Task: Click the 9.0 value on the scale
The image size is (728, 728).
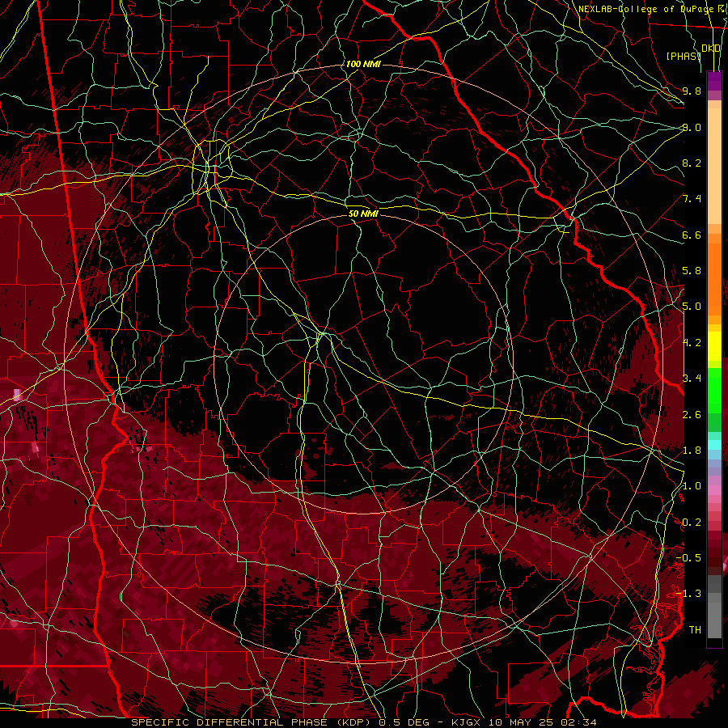Action: pos(692,127)
